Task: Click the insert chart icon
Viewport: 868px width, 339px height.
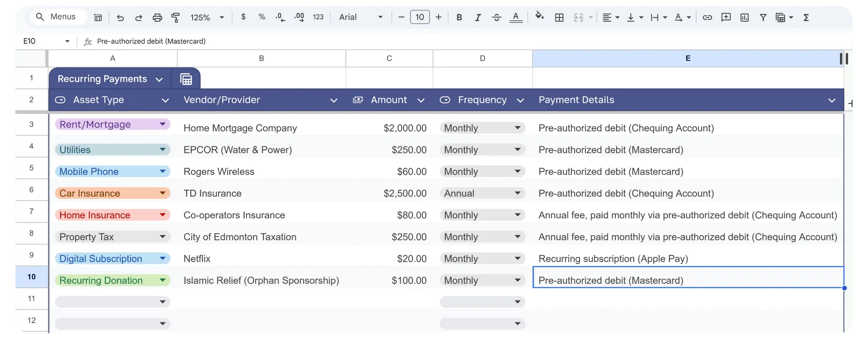Action: point(745,17)
